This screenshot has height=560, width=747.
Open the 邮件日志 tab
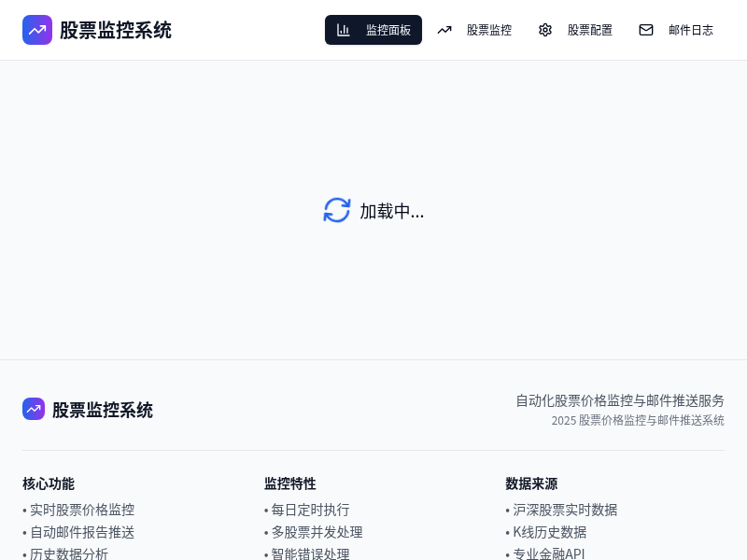click(x=676, y=30)
